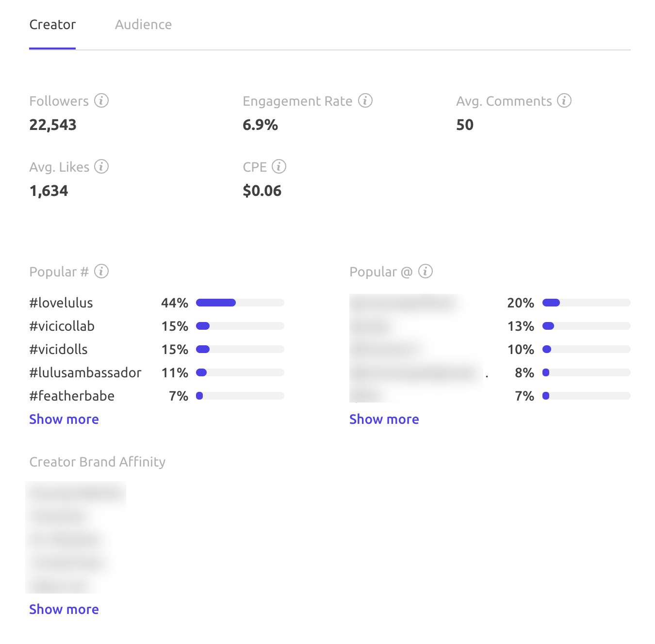Click the 20% mention progress bar
Screen dimensions: 655x644
pyautogui.click(x=586, y=303)
